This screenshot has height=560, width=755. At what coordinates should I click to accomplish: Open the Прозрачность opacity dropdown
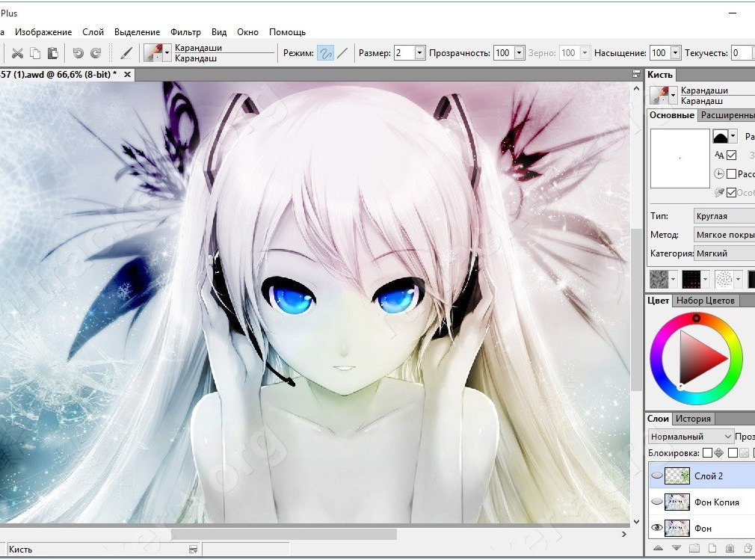tap(519, 53)
